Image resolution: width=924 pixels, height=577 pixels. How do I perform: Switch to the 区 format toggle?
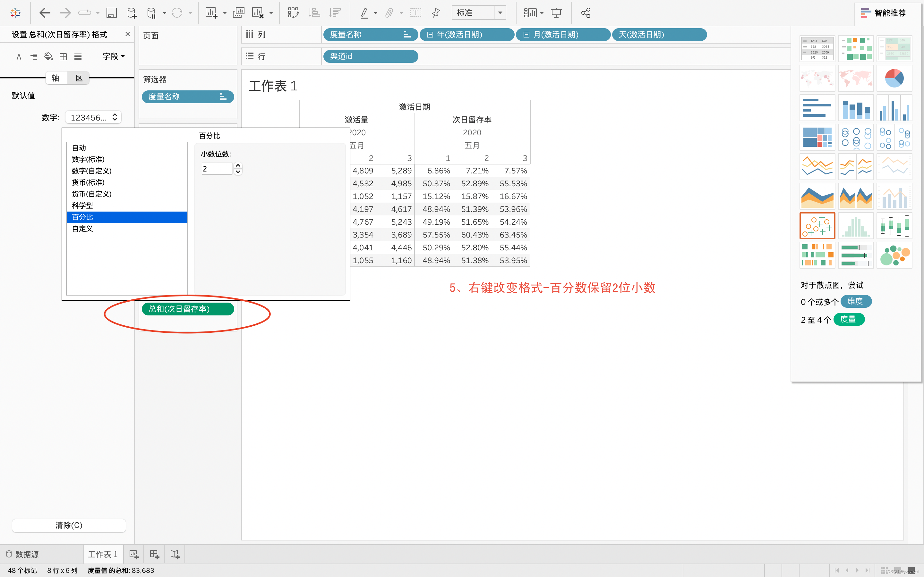[79, 78]
